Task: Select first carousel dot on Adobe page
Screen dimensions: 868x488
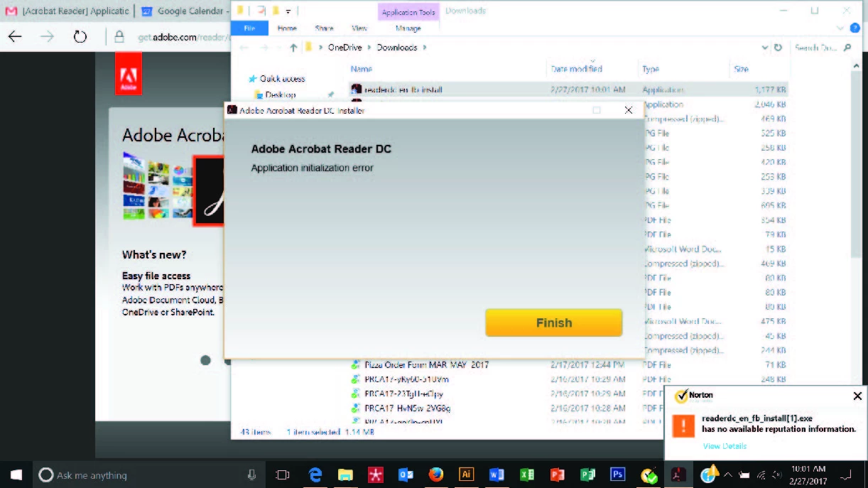Action: tap(206, 360)
